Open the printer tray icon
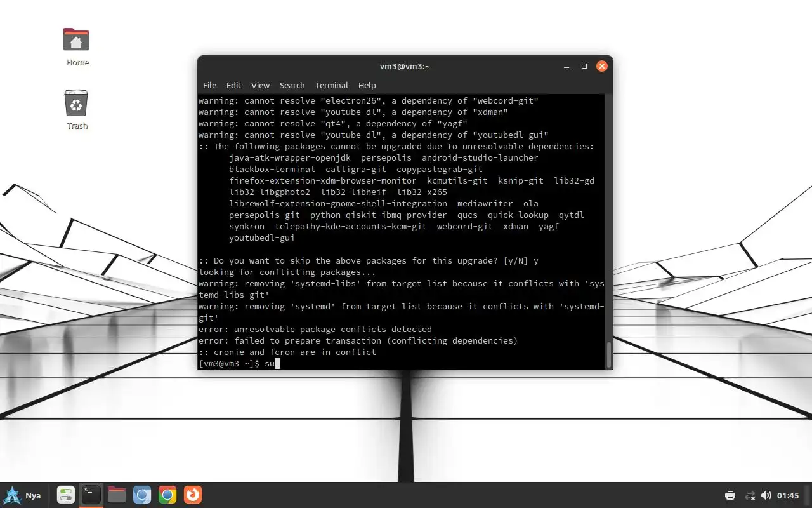This screenshot has width=812, height=508. [730, 495]
